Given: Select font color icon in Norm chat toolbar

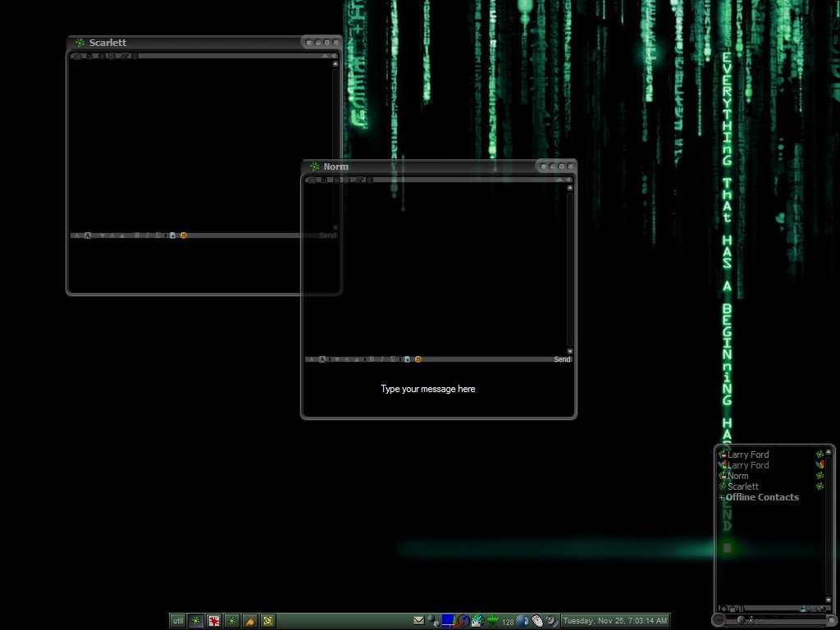Looking at the screenshot, I should tap(312, 359).
